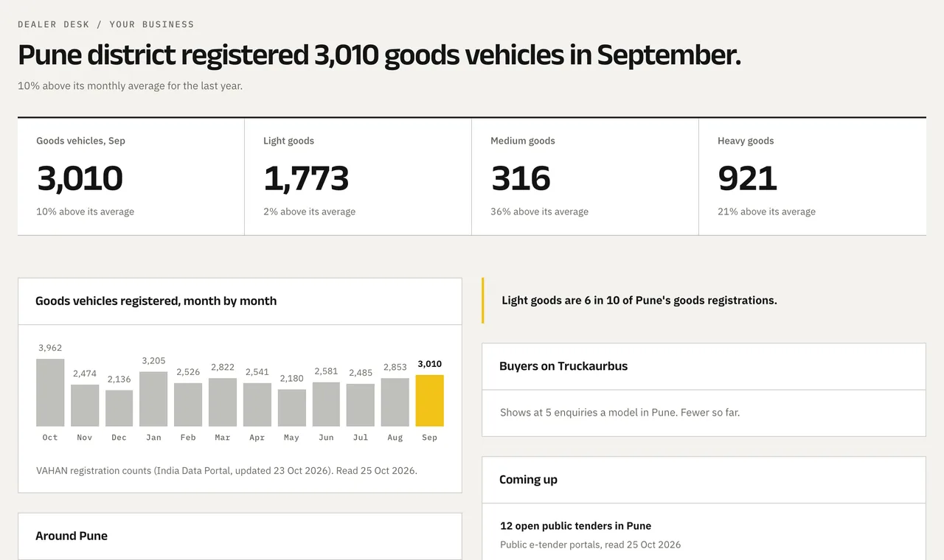Click the '2,136' value above Dec

(119, 379)
